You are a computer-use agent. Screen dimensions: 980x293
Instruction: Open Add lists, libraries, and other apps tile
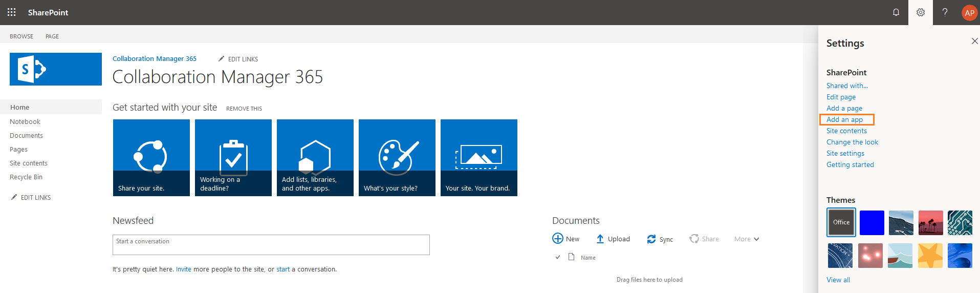click(315, 158)
